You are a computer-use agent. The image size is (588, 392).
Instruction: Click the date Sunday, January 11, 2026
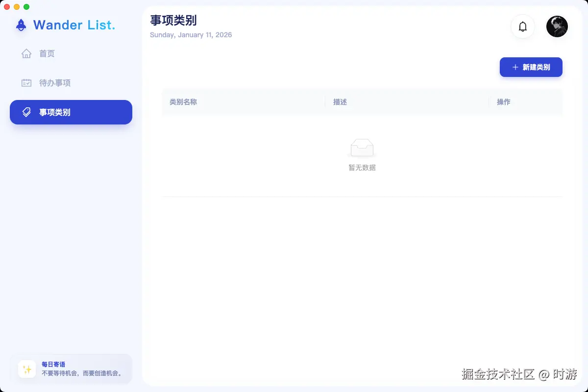click(191, 35)
